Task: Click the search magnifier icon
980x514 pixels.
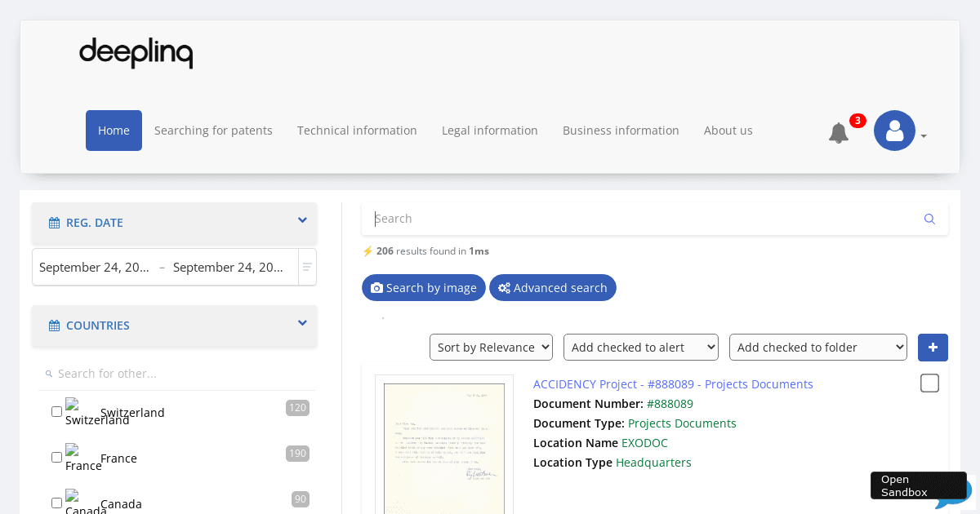Action: [x=929, y=219]
